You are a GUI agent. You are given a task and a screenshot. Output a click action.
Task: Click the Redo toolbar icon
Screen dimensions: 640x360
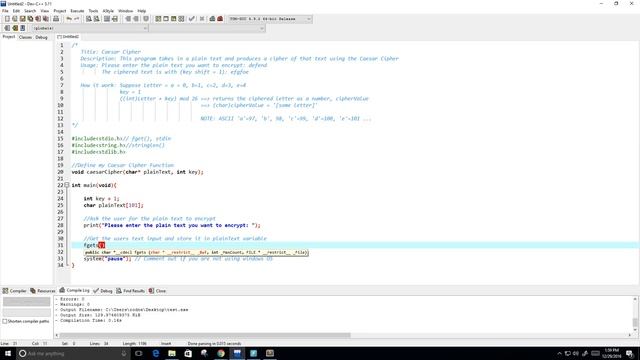click(x=76, y=19)
